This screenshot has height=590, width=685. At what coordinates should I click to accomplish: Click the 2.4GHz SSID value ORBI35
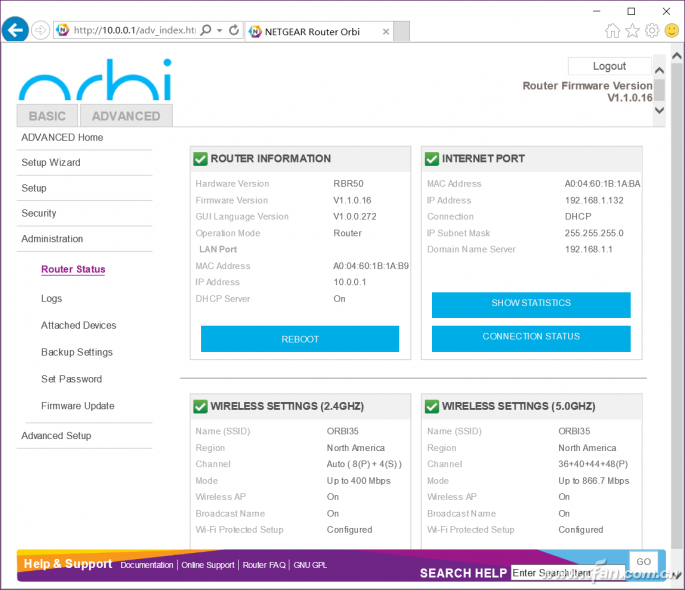343,431
